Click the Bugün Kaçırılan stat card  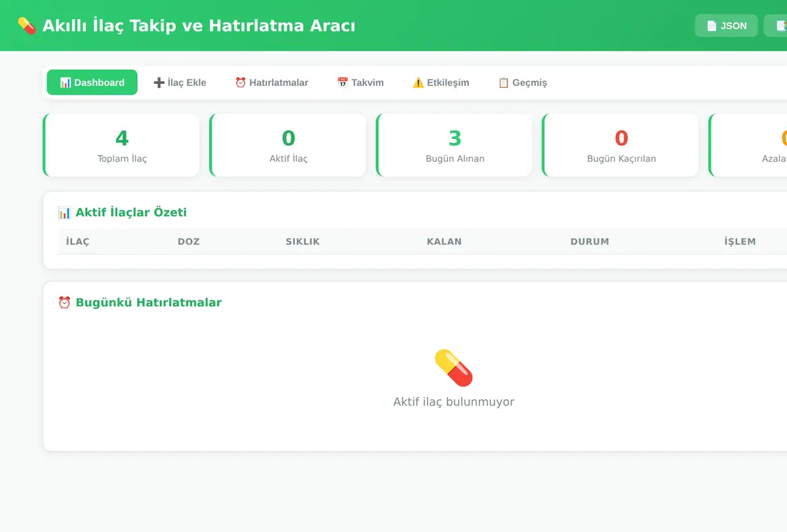[x=621, y=145]
